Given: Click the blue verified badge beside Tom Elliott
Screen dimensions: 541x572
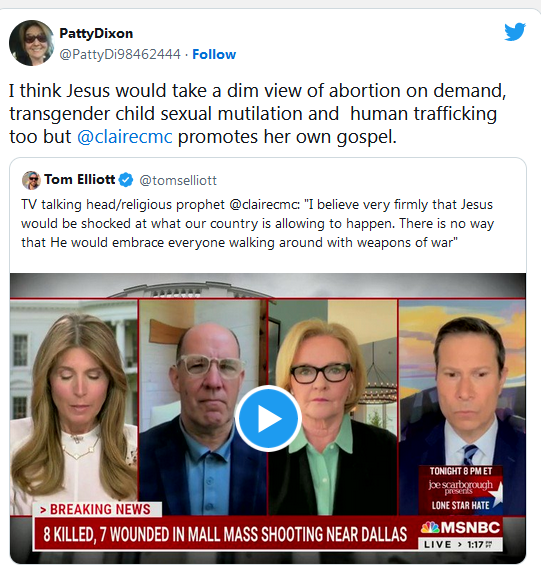Looking at the screenshot, I should click(126, 180).
